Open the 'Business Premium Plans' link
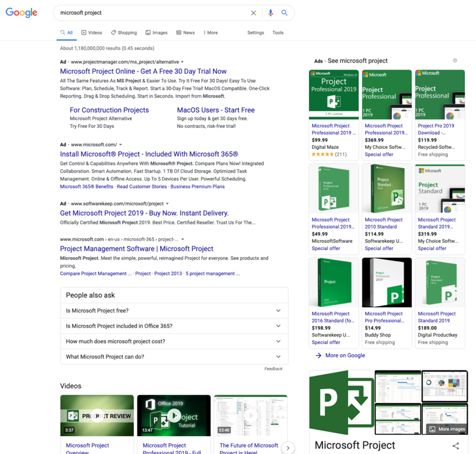Screen dimensions: 476x454 [x=198, y=186]
